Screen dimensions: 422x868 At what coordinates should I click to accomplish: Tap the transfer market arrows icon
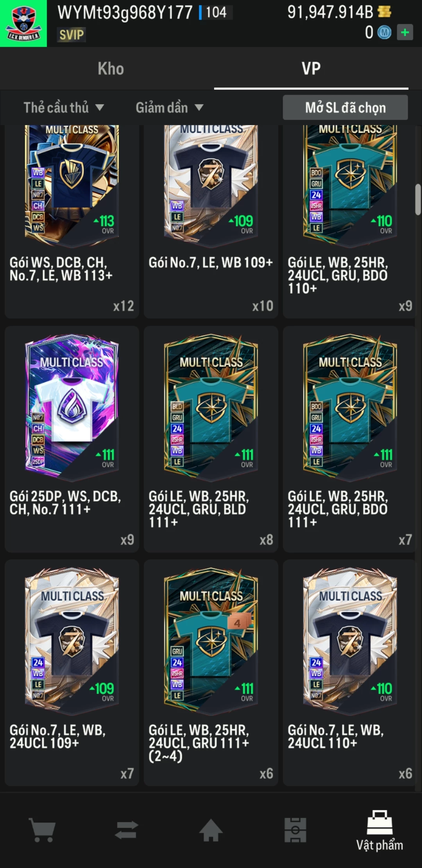coord(127,830)
